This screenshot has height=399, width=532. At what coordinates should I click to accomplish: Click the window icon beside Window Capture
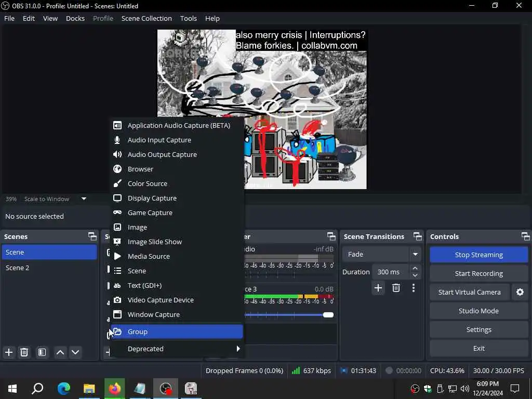(x=117, y=314)
